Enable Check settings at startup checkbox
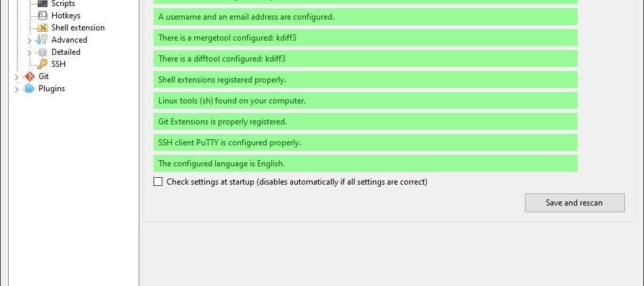 tap(158, 182)
